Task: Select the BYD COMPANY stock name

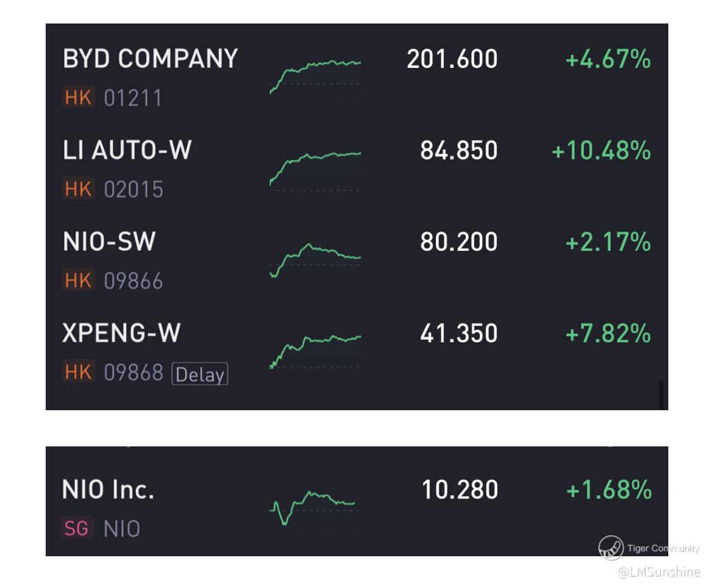Action: coord(150,59)
